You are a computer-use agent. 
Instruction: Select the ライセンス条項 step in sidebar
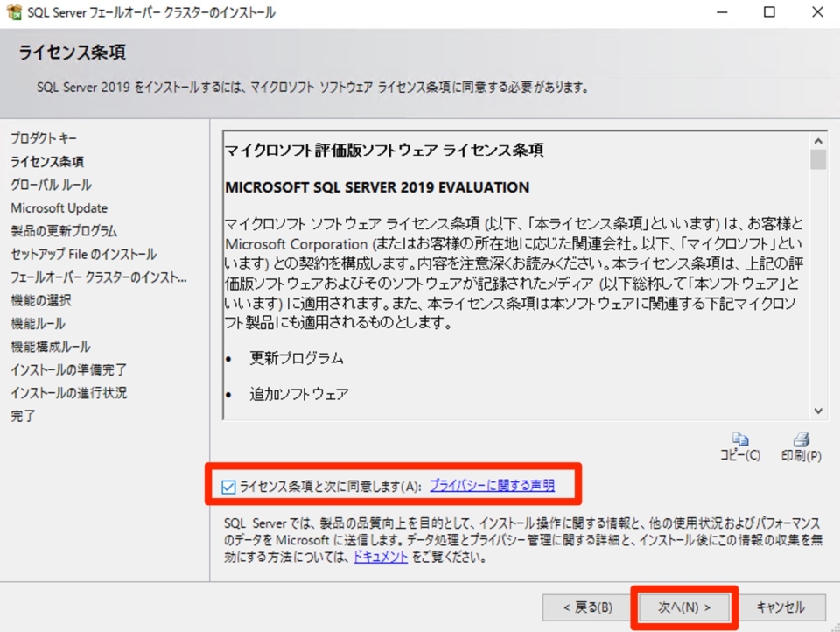(x=47, y=161)
